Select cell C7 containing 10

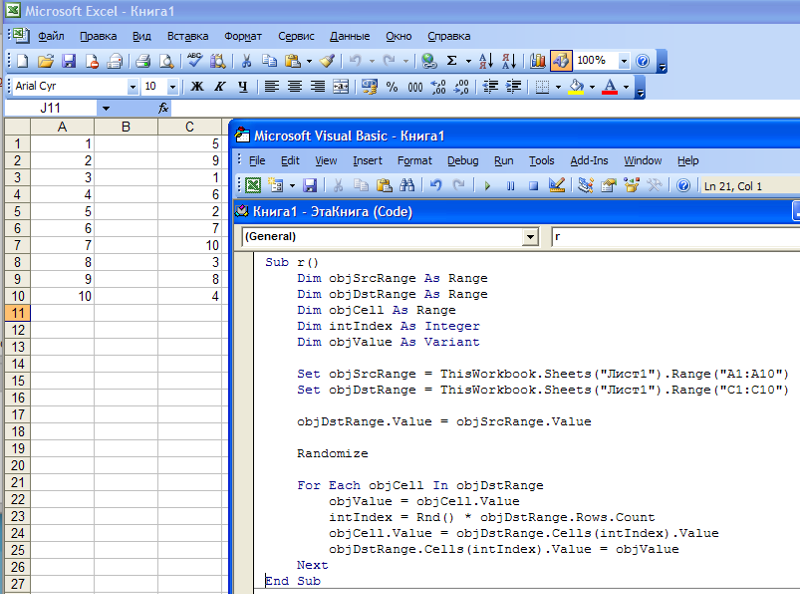click(189, 245)
